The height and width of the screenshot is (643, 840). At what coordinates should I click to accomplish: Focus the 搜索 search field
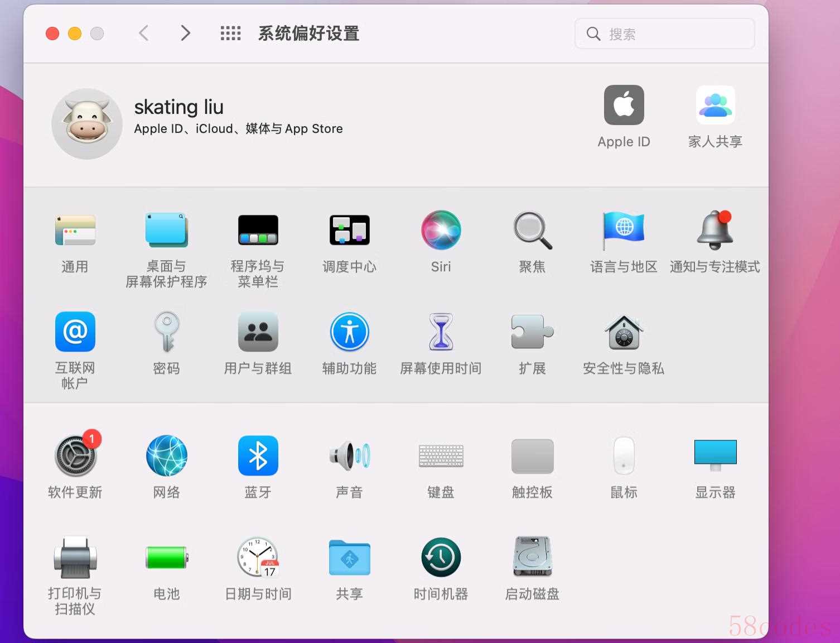point(664,33)
